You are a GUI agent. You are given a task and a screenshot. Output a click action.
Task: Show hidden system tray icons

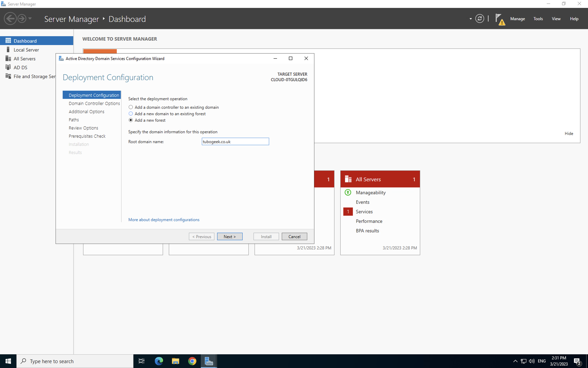[515, 361]
